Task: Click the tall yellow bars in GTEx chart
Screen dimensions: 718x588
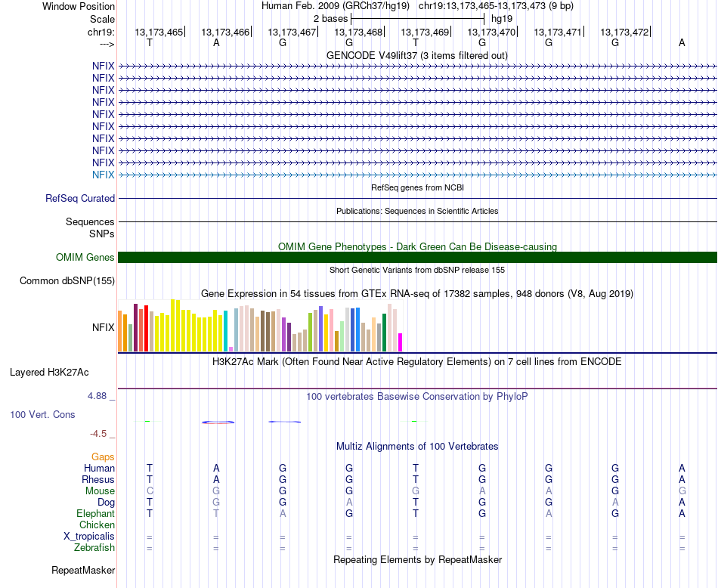Action: [x=175, y=326]
